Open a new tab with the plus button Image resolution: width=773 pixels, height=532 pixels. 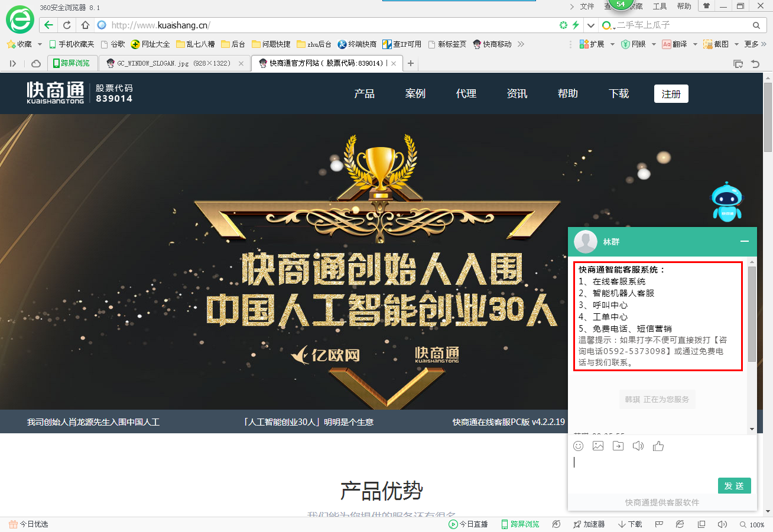411,63
